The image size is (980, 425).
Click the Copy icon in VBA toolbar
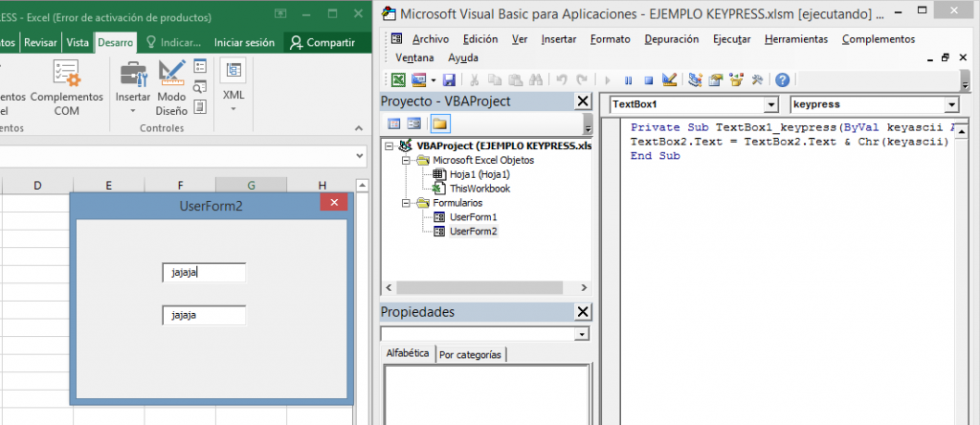pyautogui.click(x=495, y=80)
